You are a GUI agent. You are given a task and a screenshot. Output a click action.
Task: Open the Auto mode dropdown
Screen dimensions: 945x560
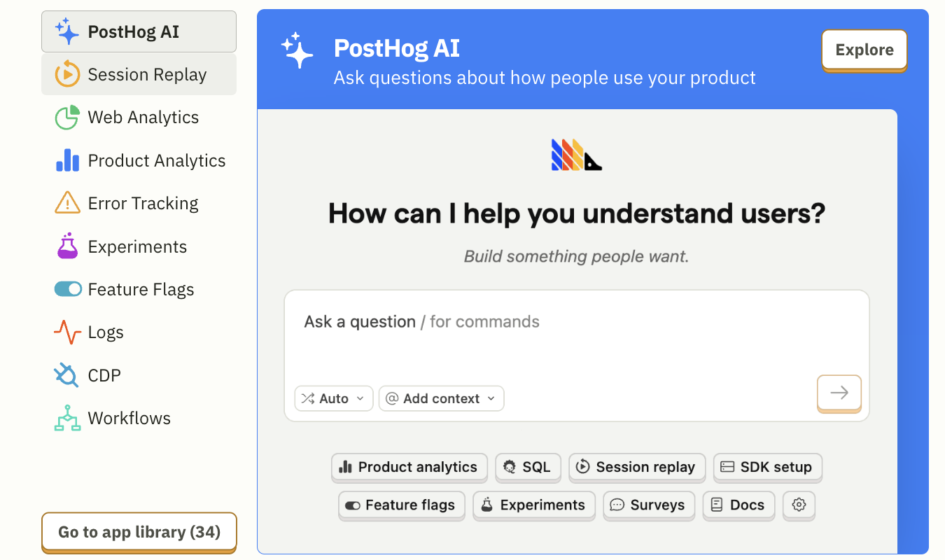coord(334,398)
